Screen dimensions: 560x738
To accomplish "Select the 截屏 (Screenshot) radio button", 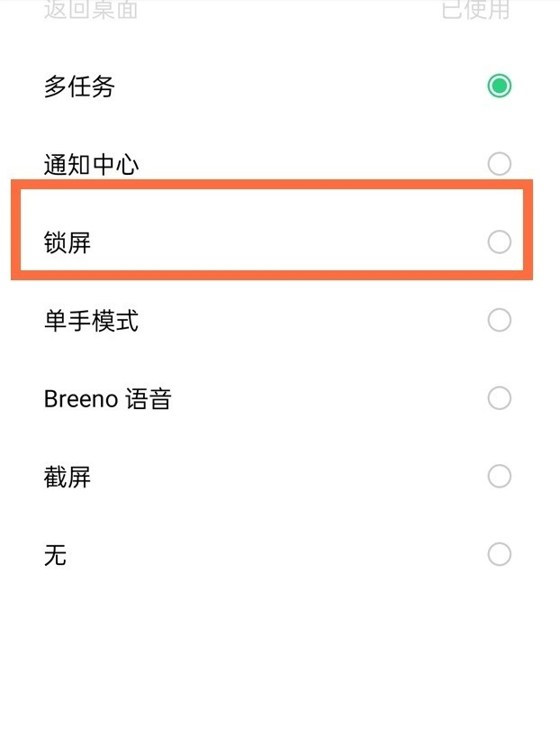I will click(x=499, y=477).
